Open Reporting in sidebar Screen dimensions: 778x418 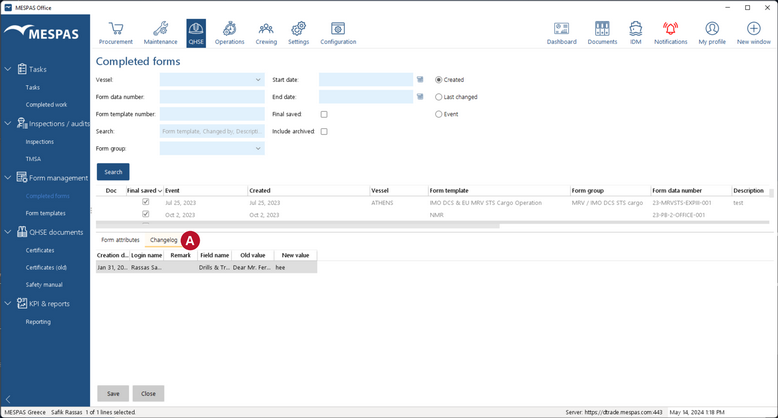click(38, 322)
